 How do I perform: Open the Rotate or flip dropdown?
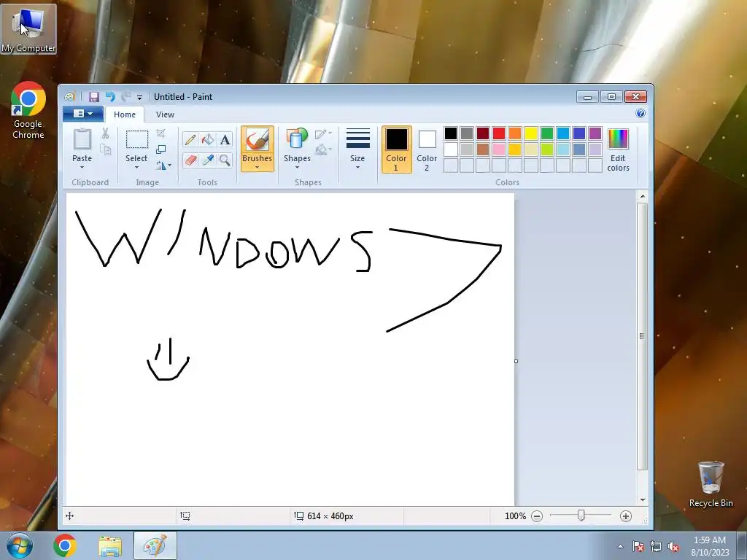(163, 166)
